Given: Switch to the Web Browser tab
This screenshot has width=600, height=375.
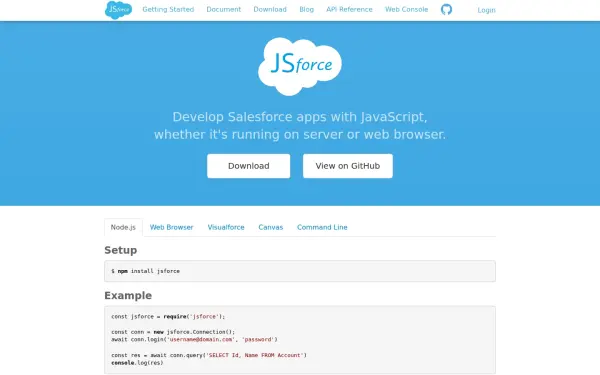Looking at the screenshot, I should (171, 227).
